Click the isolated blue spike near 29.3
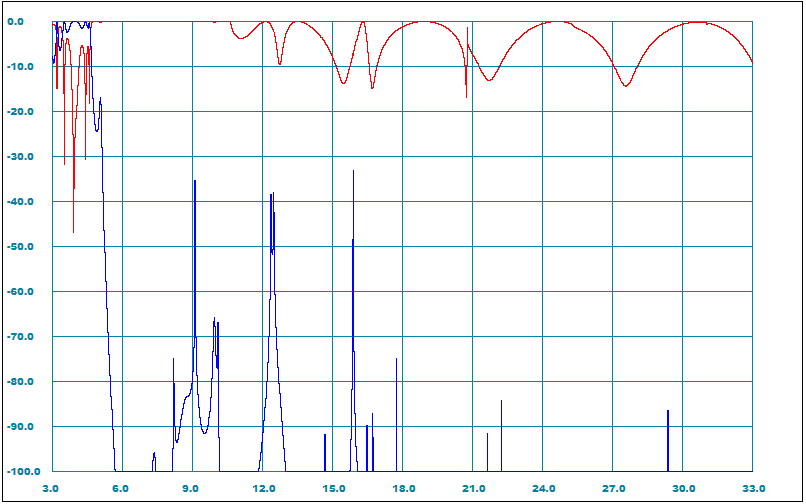The width and height of the screenshot is (806, 504). click(x=668, y=412)
